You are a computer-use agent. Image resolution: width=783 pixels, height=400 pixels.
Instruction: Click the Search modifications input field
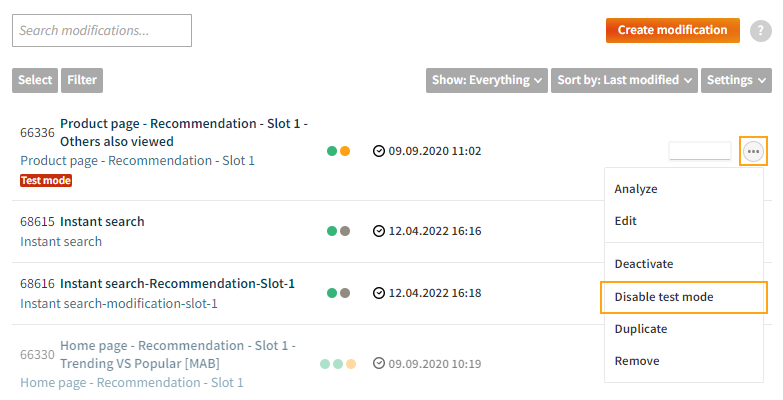pos(102,31)
